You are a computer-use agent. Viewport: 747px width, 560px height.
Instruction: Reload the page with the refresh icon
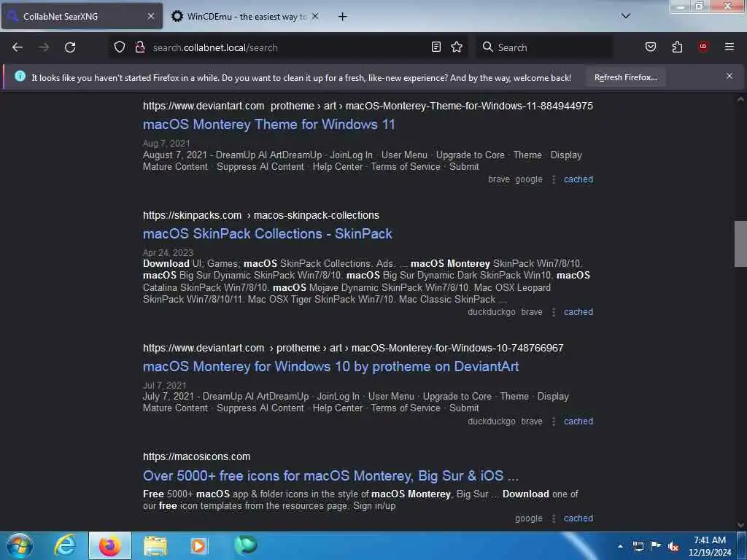[x=70, y=47]
